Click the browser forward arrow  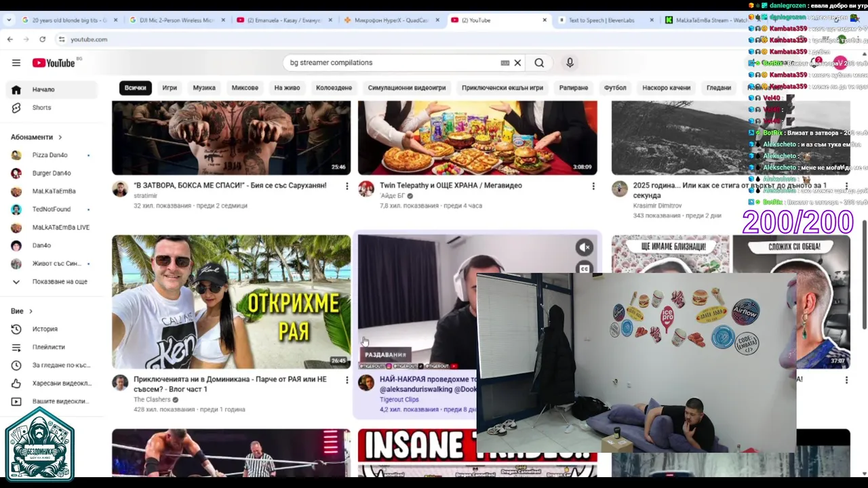pyautogui.click(x=26, y=39)
